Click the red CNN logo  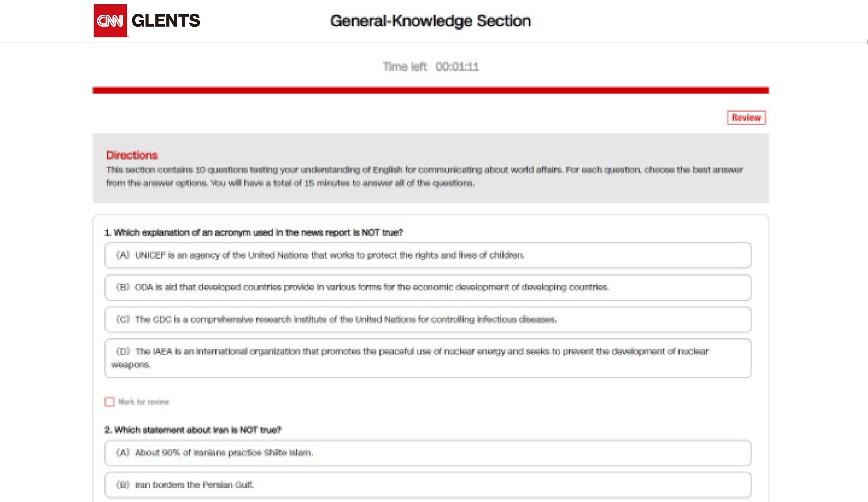110,21
